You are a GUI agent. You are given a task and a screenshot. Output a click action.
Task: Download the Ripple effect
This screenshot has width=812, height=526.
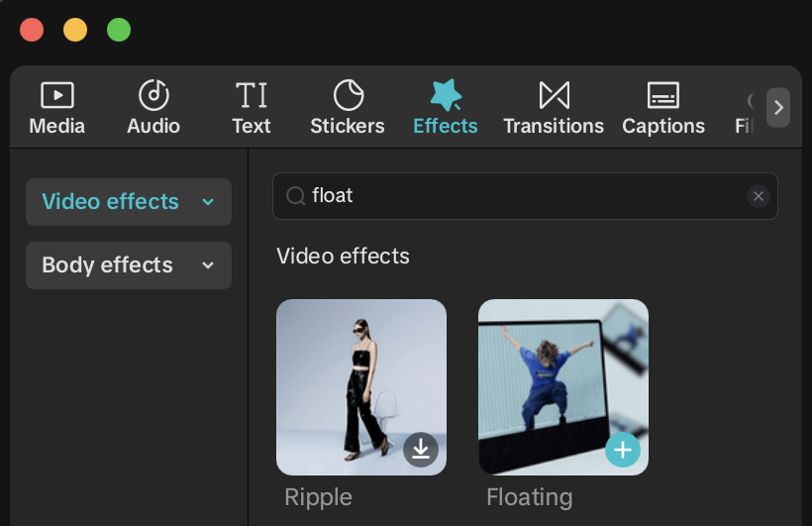click(x=421, y=450)
